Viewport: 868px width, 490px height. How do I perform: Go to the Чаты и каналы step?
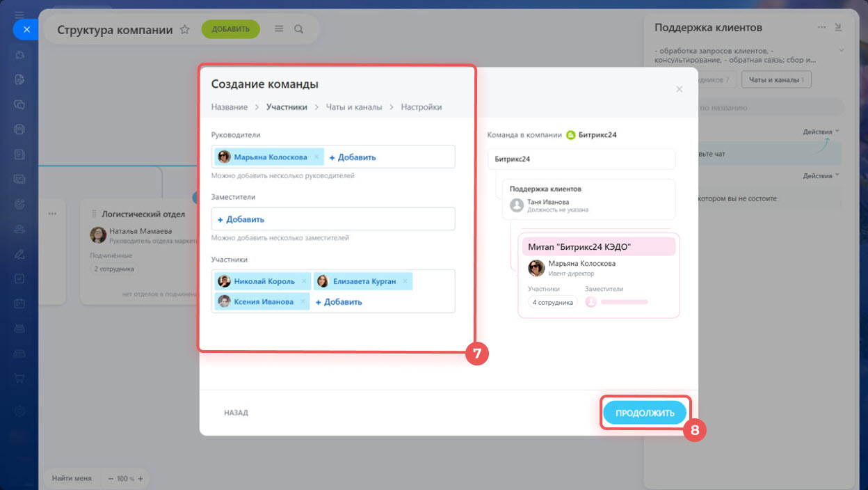pyautogui.click(x=354, y=107)
